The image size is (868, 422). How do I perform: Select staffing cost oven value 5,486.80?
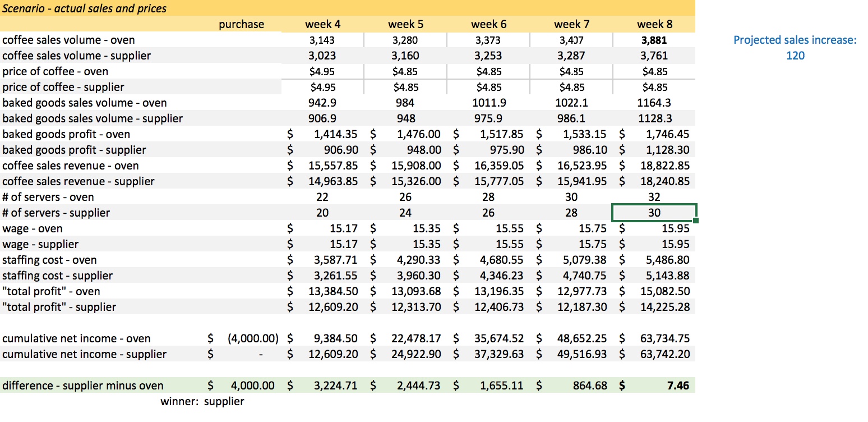tap(667, 260)
